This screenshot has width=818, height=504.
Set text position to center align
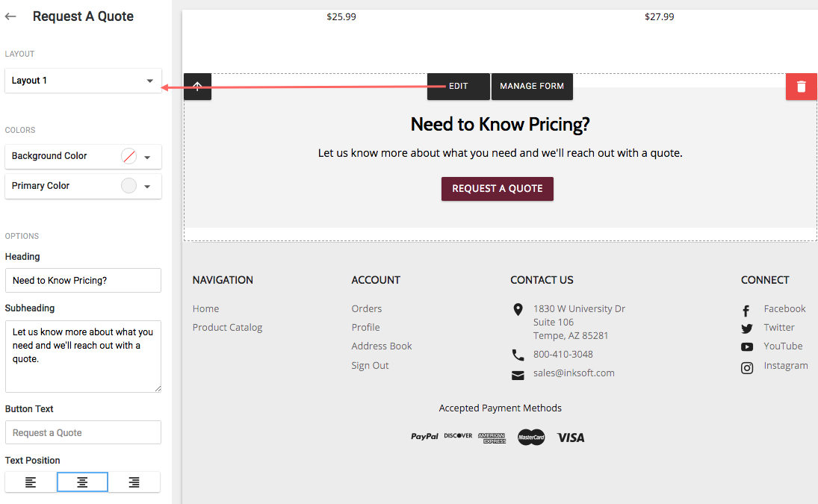click(x=82, y=482)
